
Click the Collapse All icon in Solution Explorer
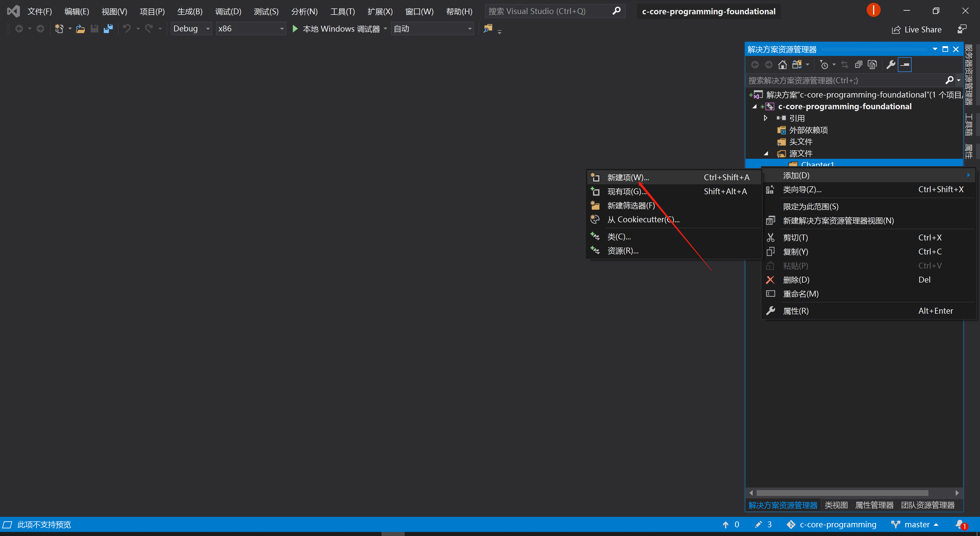(x=858, y=65)
